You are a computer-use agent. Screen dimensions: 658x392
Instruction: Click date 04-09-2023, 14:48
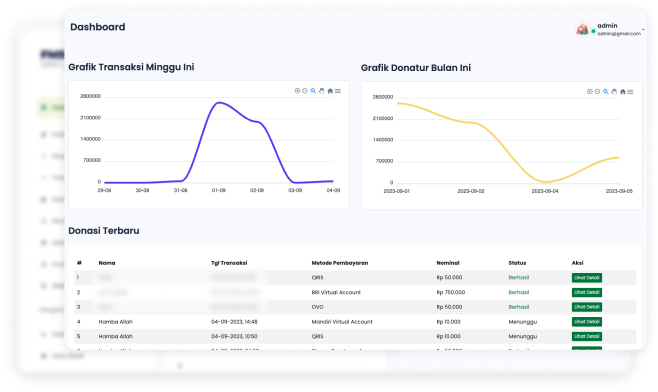click(234, 322)
